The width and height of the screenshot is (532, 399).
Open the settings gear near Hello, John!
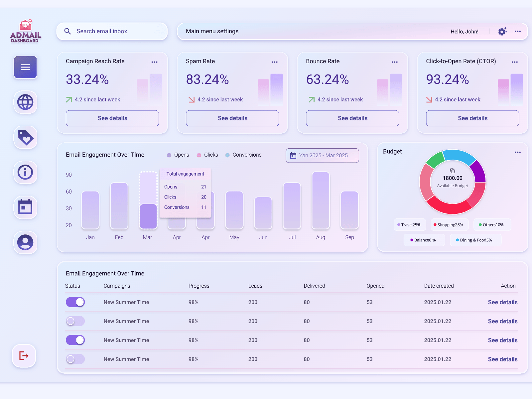[x=502, y=31]
